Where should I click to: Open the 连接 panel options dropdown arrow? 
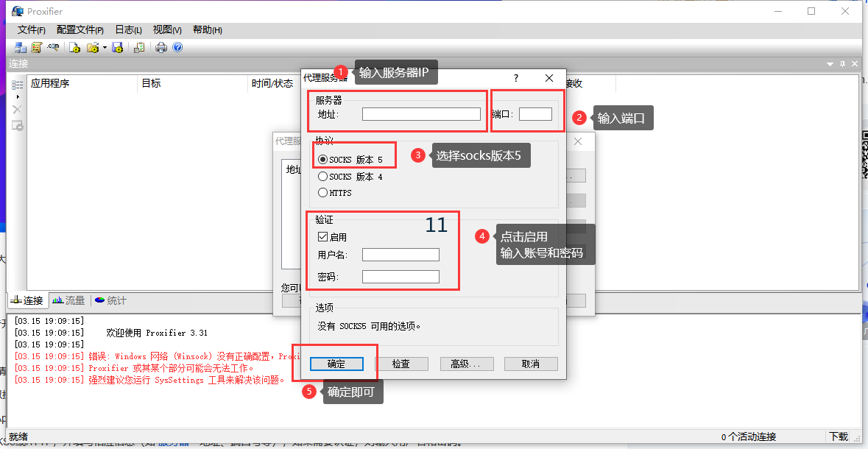[x=830, y=63]
